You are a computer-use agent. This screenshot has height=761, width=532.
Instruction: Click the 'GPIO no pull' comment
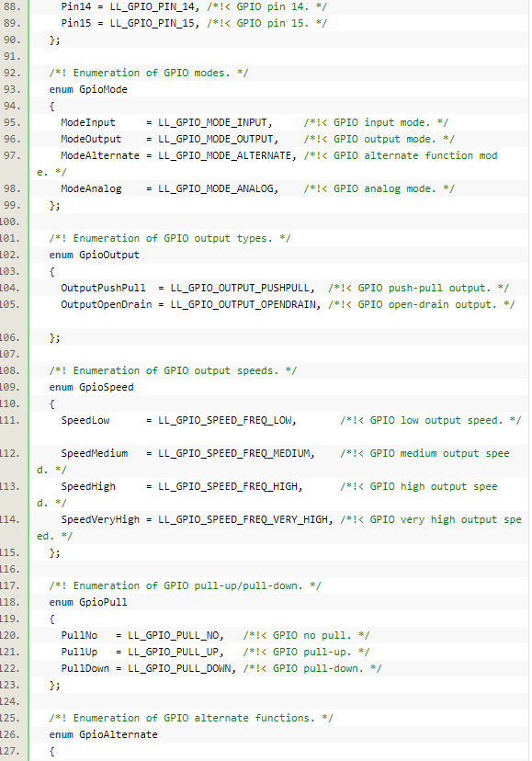tap(306, 635)
